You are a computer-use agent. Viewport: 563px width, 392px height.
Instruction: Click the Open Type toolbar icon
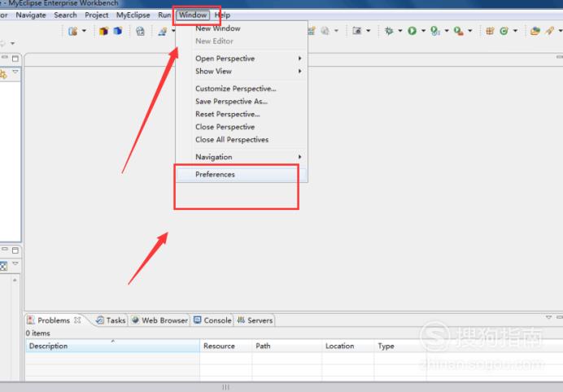(535, 31)
